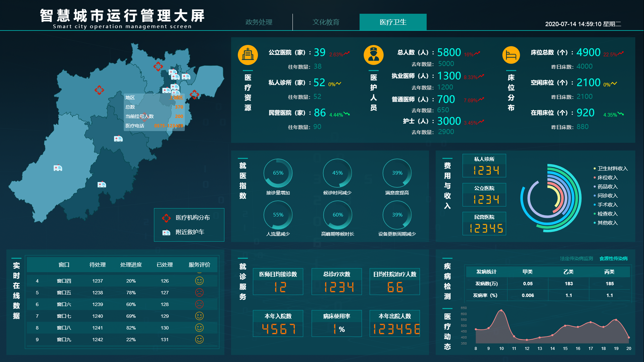
Task: Click a red cross hospital marker on the map
Action: [99, 90]
